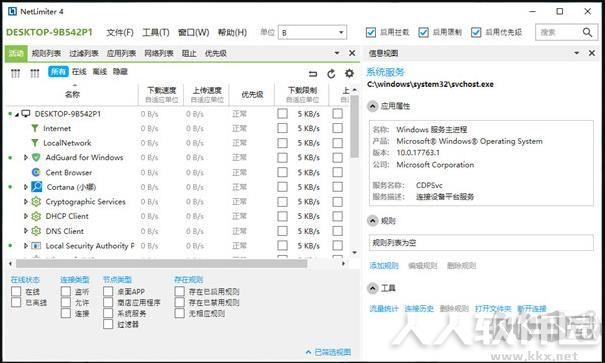The image size is (605, 363).
Task: Enable download limit for Internet row
Action: (282, 128)
